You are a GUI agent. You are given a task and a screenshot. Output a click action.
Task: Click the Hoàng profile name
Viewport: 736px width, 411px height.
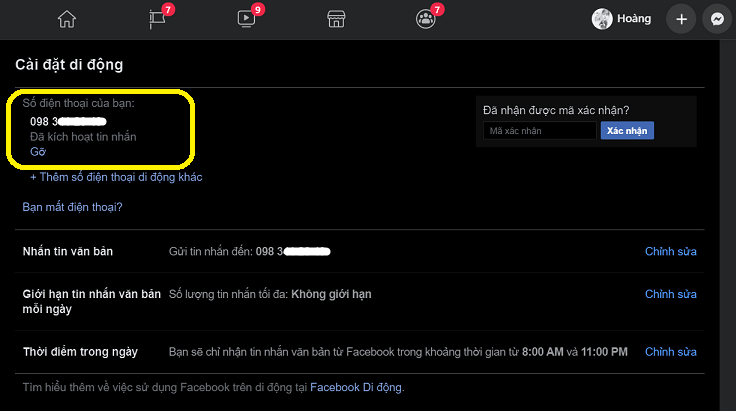point(634,19)
